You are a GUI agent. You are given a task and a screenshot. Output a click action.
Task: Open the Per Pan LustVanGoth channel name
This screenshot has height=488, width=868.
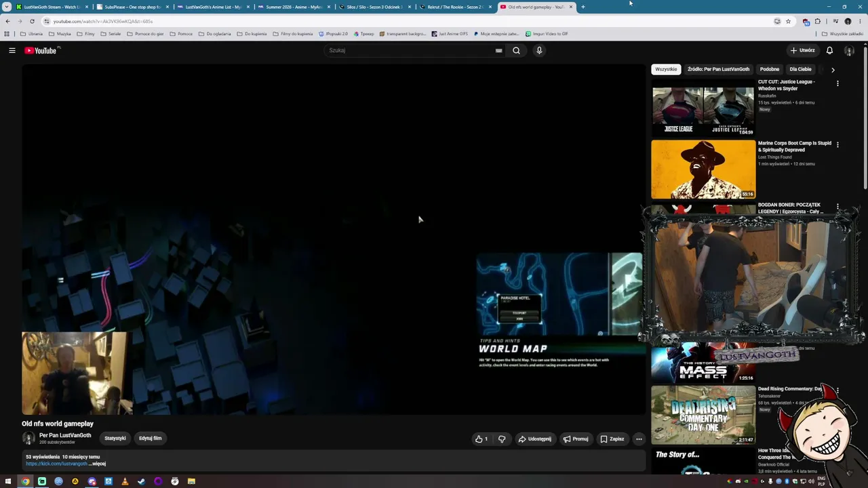(65, 435)
